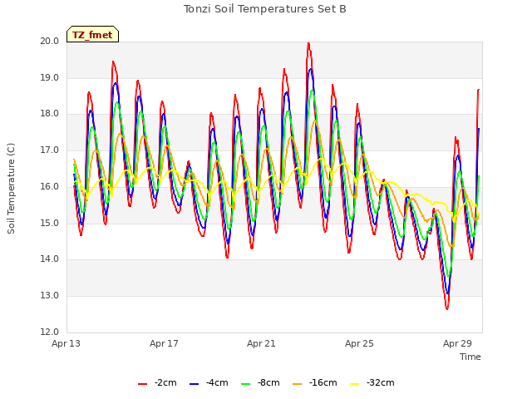Viewport: 532px width, 399px height.
Task: Select the -8cm legend label
Action: pyautogui.click(x=268, y=382)
